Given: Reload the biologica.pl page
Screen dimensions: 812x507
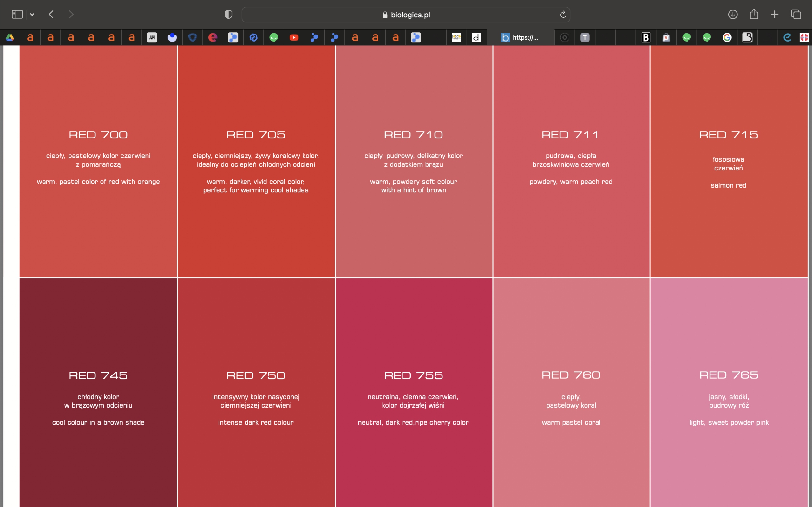Looking at the screenshot, I should pyautogui.click(x=563, y=15).
